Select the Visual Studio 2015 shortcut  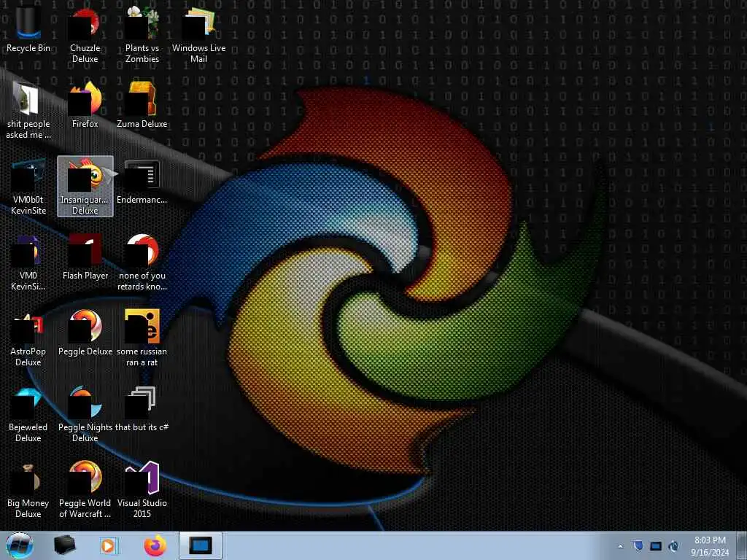click(x=142, y=489)
